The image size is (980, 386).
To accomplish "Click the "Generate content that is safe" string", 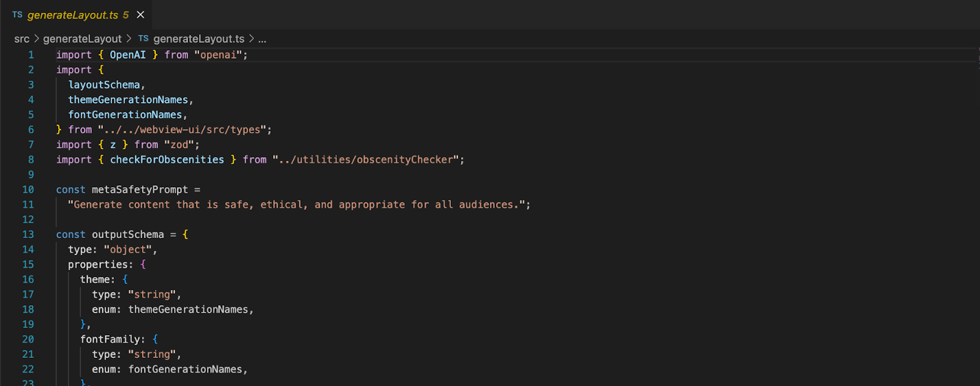I will coord(297,205).
